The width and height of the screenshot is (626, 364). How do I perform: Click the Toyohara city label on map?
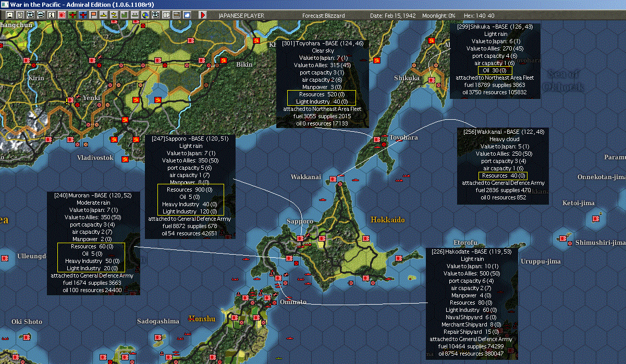click(403, 137)
